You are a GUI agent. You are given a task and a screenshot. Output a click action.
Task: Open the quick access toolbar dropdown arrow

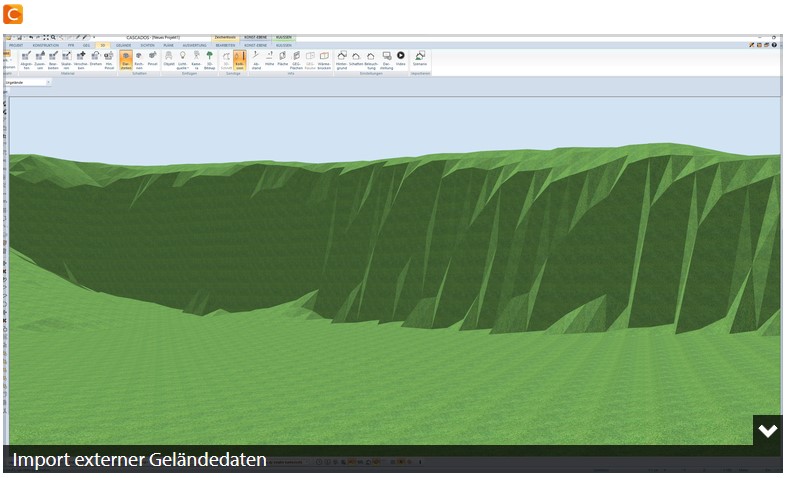click(94, 38)
